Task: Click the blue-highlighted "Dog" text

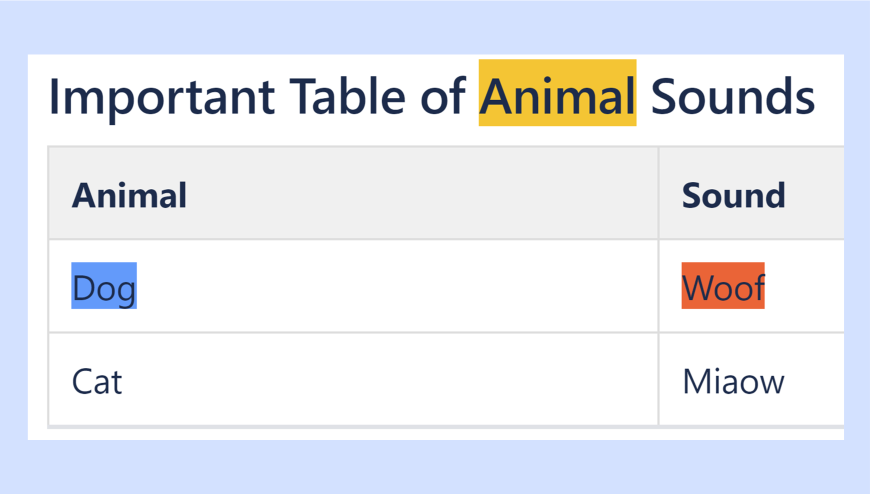Action: coord(104,289)
